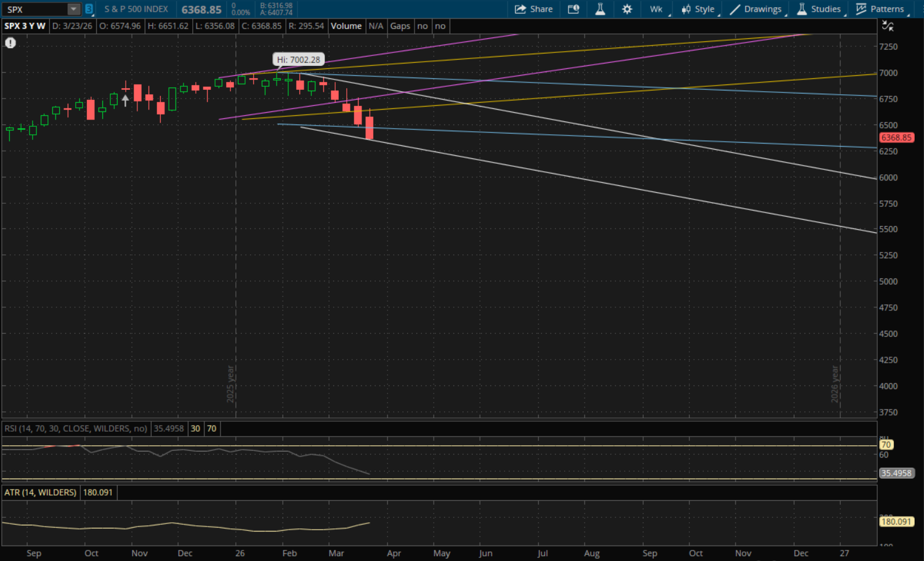This screenshot has width=924, height=561.
Task: Click the blue number 3 link icon
Action: pos(89,9)
